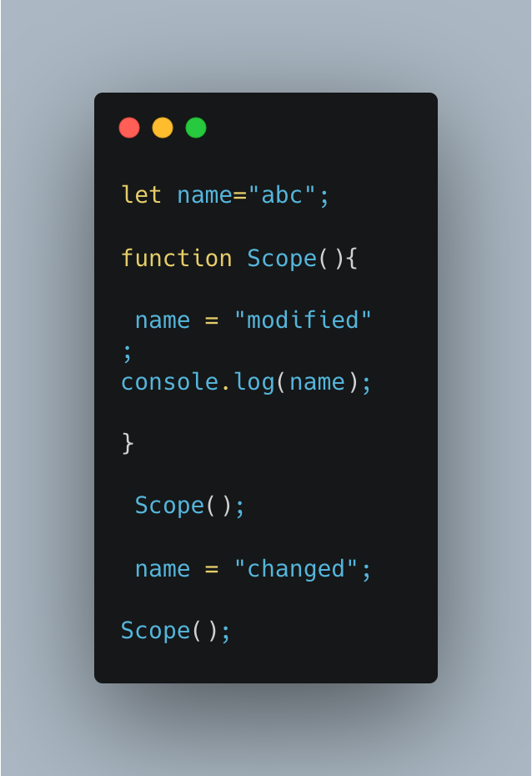
Task: Click the opening curly brace after Scope()
Action: tap(352, 259)
